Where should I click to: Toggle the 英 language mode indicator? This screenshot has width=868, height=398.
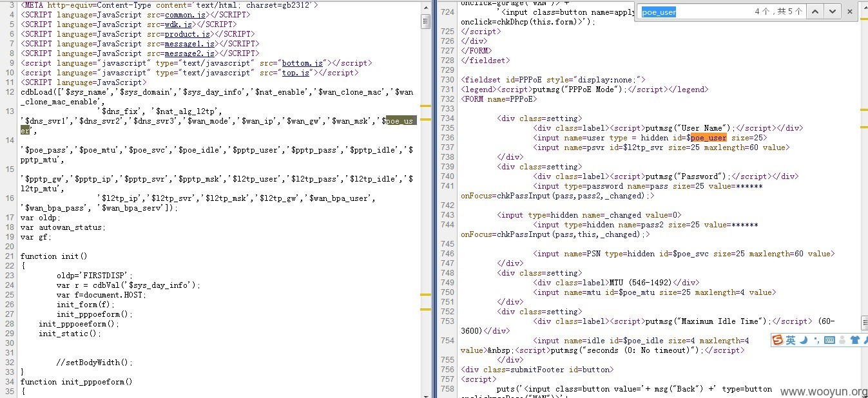click(x=791, y=340)
